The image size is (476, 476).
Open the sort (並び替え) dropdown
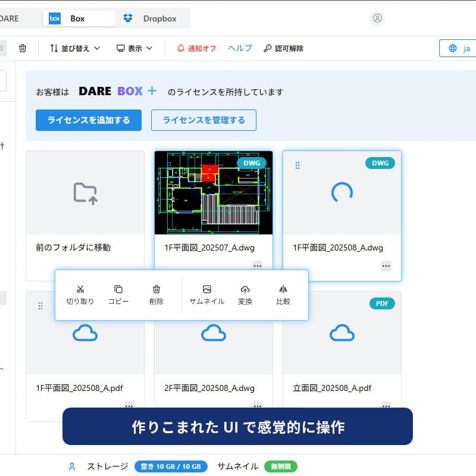(x=75, y=48)
